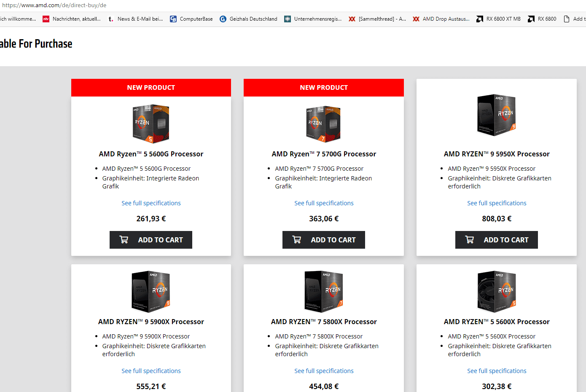Click the Ryzen 7 5700G box image
The height and width of the screenshot is (392, 586).
click(x=323, y=124)
